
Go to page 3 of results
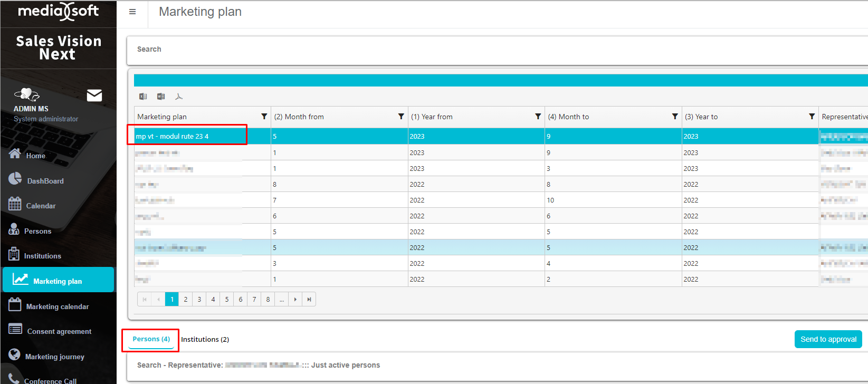pos(199,300)
